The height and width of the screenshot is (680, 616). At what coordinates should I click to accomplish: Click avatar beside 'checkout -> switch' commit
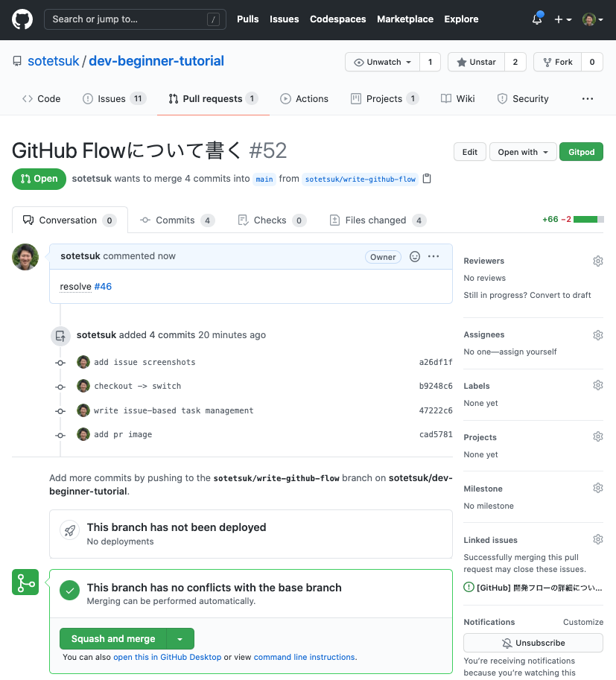[x=83, y=386]
